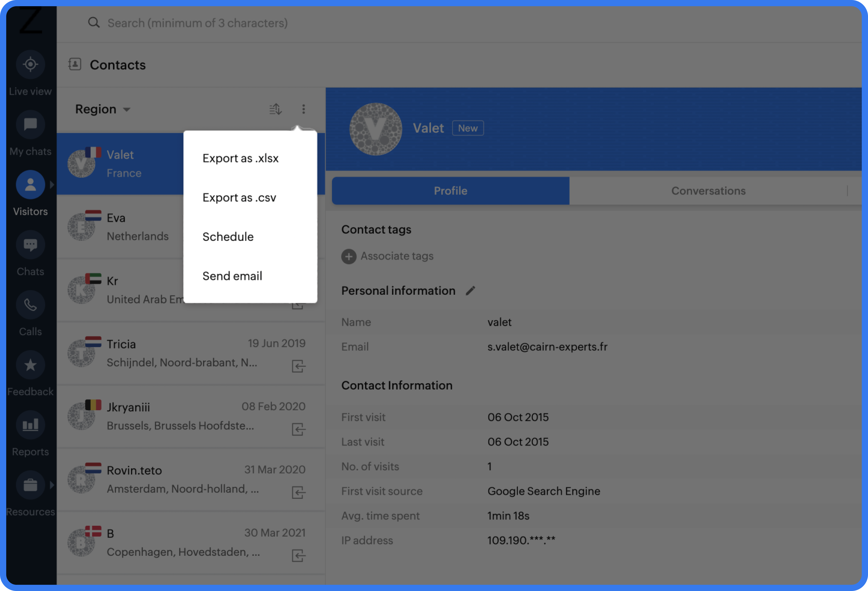This screenshot has width=868, height=591.
Task: Click the three-dot more options icon
Action: tap(303, 109)
